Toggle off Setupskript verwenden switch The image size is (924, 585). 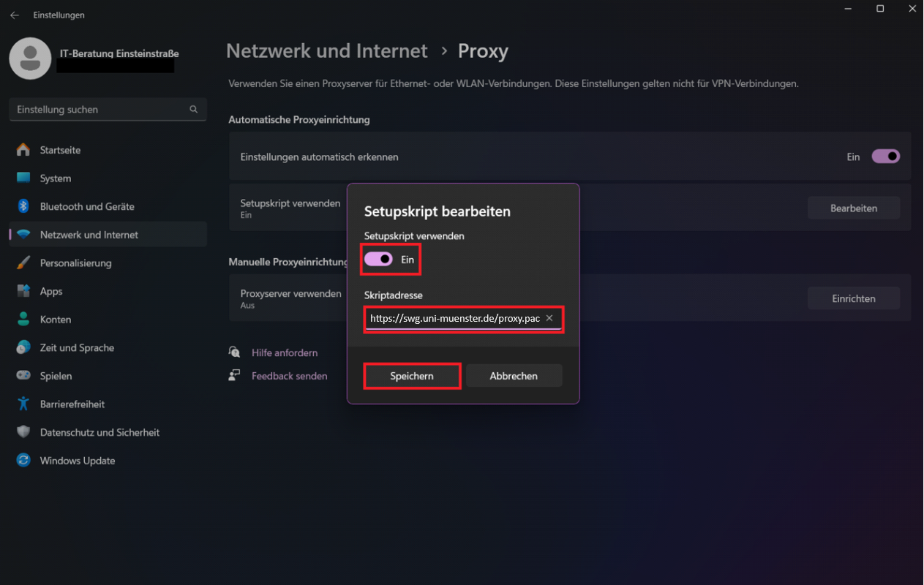point(378,260)
